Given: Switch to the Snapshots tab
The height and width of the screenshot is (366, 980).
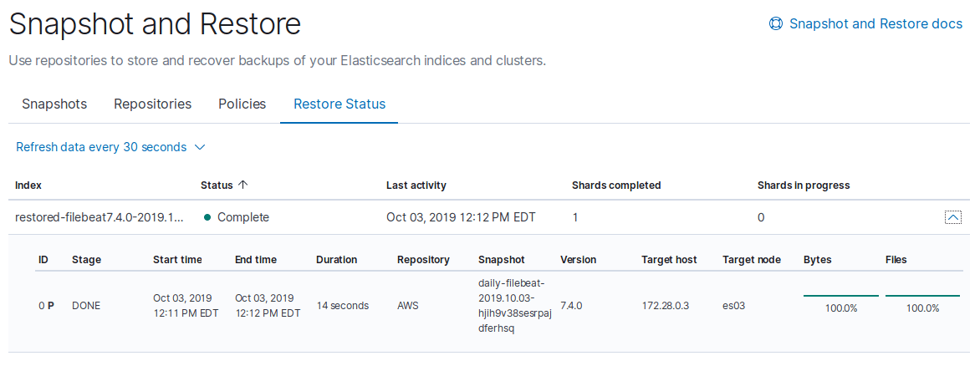Looking at the screenshot, I should tap(54, 104).
